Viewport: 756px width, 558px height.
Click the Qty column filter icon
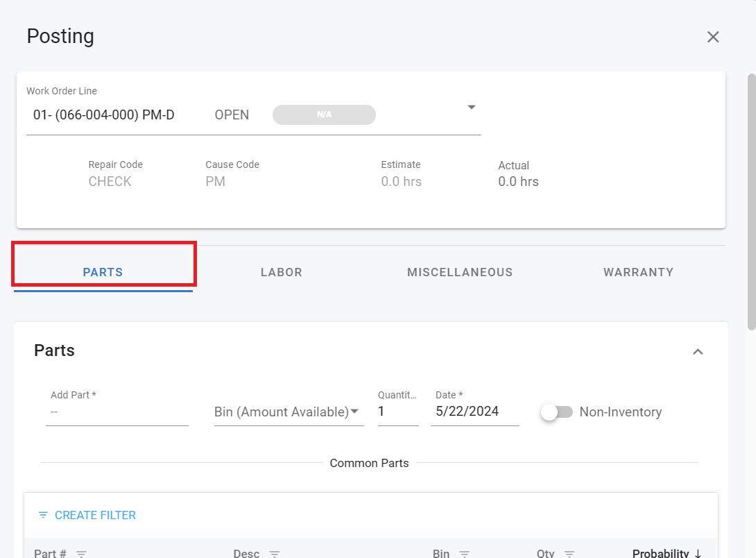pos(569,553)
